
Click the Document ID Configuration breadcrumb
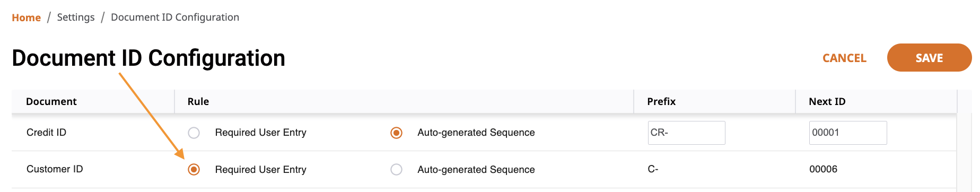[x=175, y=18]
